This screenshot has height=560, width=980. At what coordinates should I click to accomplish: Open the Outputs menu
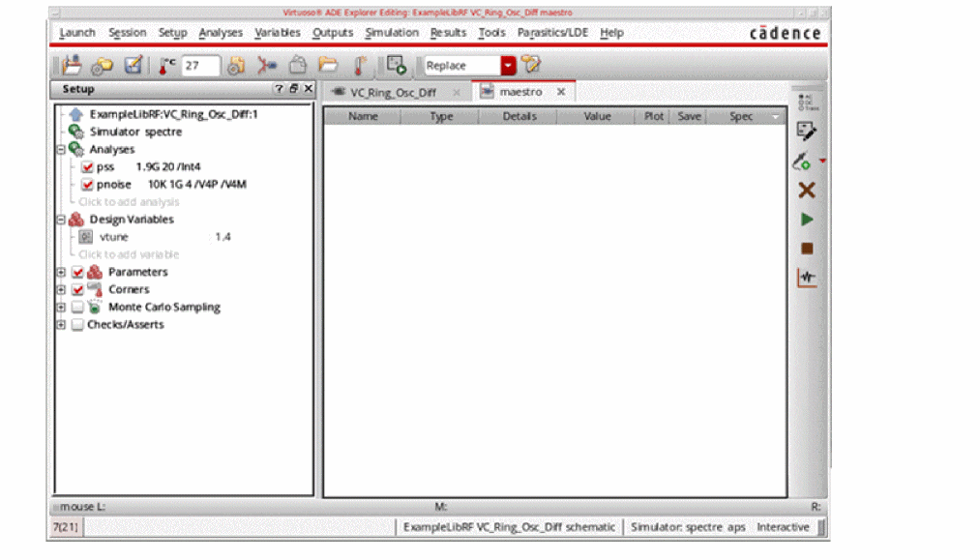[x=333, y=33]
